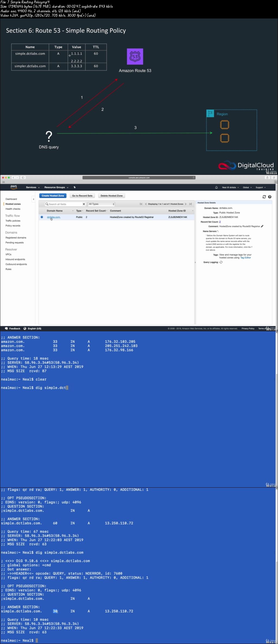Open Registered domains in the sidebar
The image size is (278, 644).
(16, 238)
